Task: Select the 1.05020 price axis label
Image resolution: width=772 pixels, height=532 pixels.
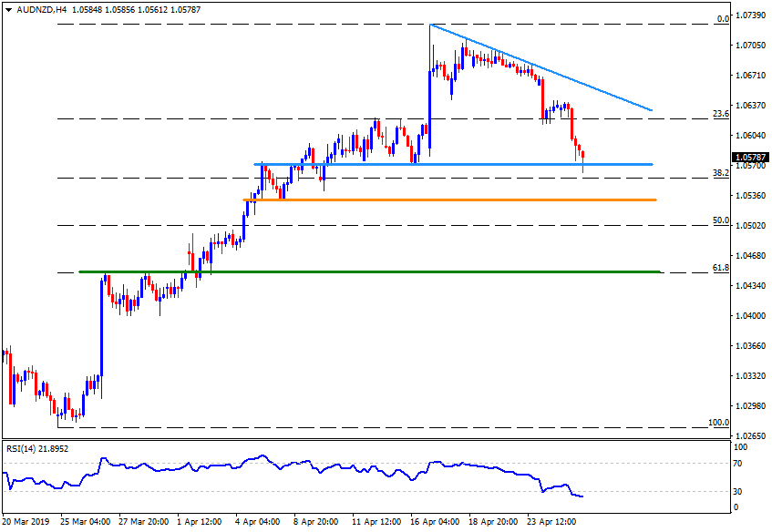Action: pos(750,225)
